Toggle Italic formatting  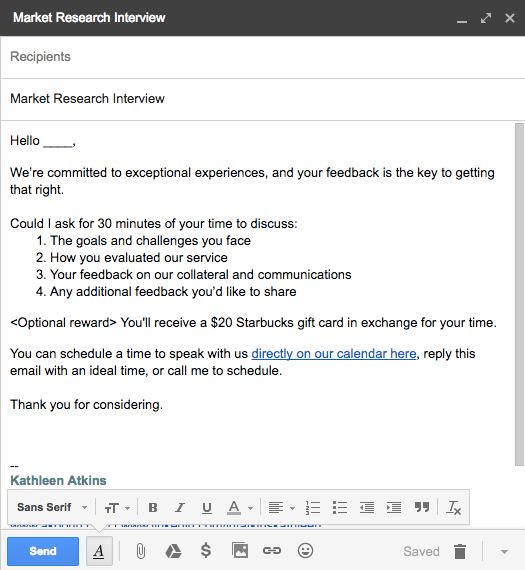(180, 507)
